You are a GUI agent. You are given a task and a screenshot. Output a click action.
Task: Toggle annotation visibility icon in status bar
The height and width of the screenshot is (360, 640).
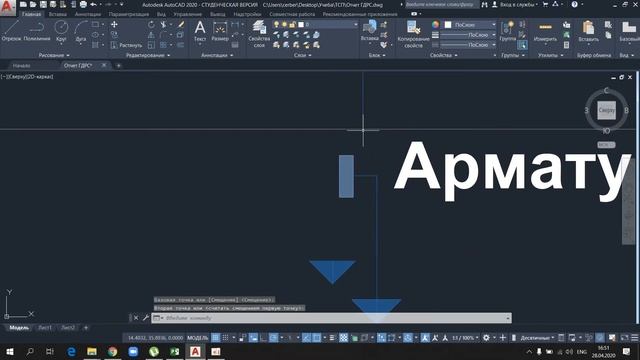pos(425,338)
